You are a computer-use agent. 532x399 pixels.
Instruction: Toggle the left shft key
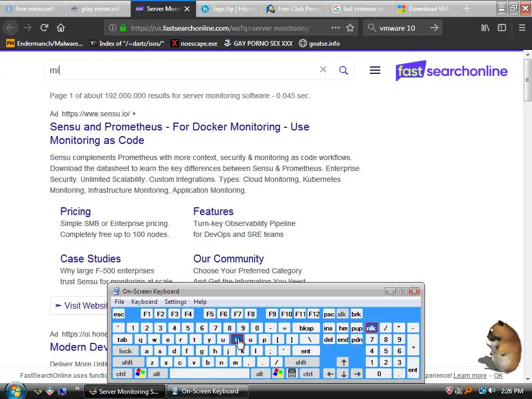[127, 362]
